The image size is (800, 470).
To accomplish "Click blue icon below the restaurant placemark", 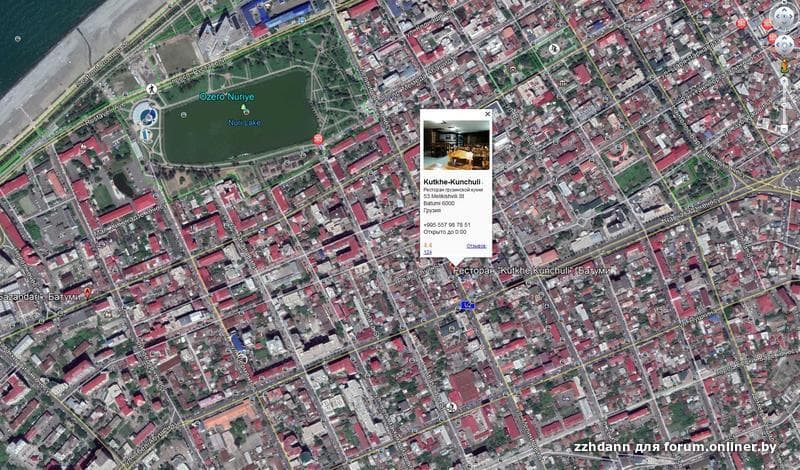I will point(467,305).
